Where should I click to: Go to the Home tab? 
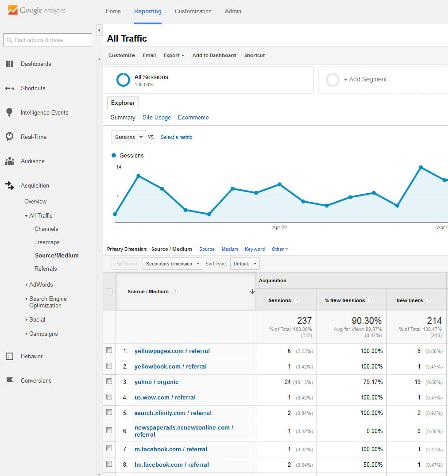click(x=113, y=11)
